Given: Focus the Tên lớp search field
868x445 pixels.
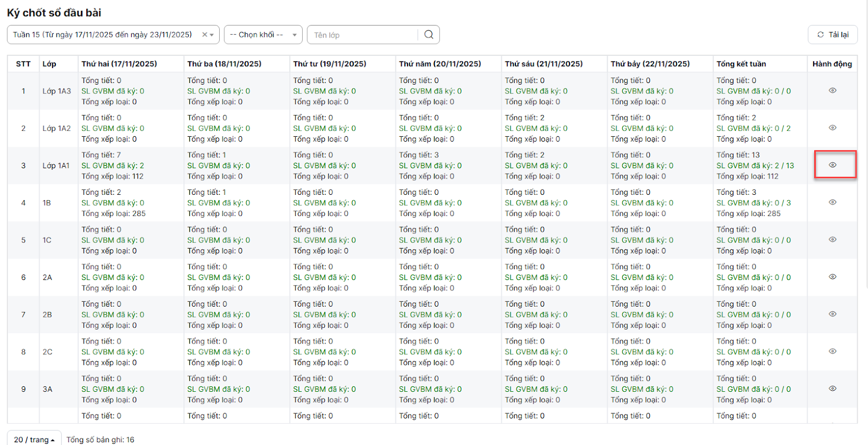Looking at the screenshot, I should pyautogui.click(x=362, y=35).
